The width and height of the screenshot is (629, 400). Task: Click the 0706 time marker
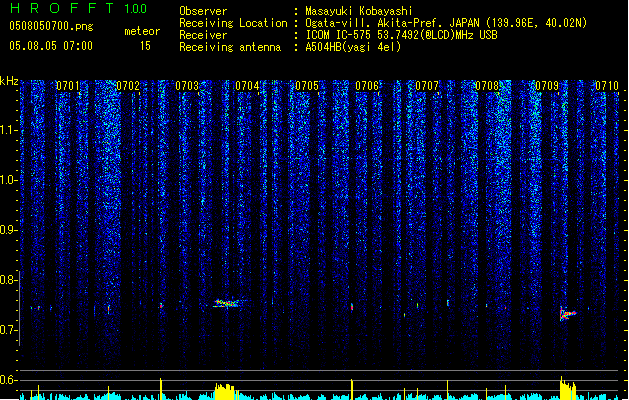367,86
